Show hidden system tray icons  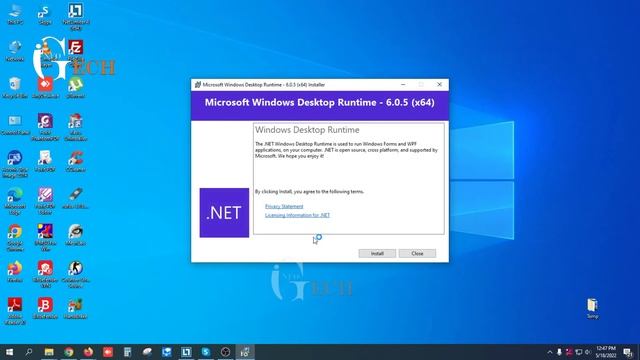pos(550,352)
